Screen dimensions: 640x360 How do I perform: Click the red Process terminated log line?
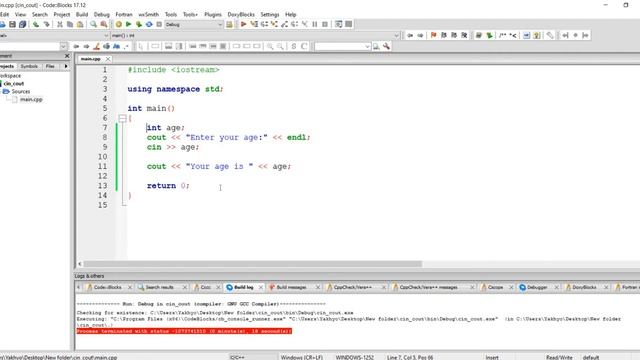(184, 331)
